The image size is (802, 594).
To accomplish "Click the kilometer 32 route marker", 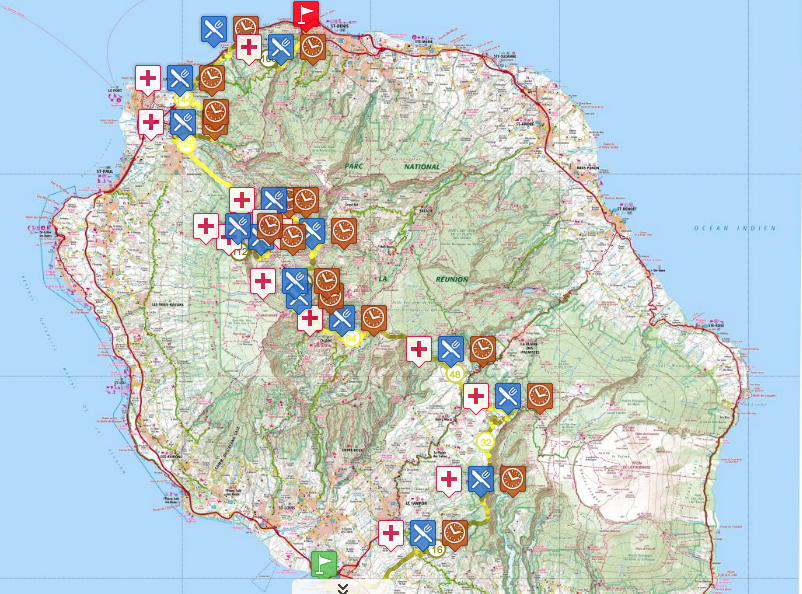I will (x=486, y=441).
